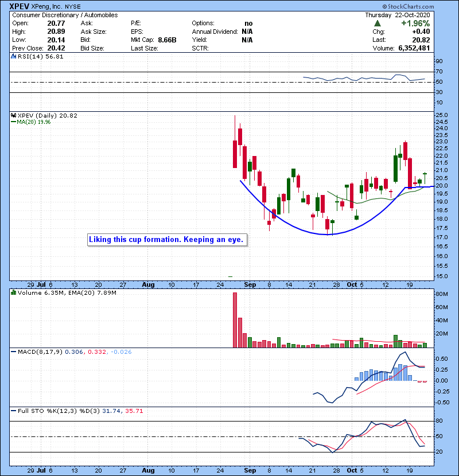Click the small icon beside the Volume label
459x476 pixels.
pos(13,293)
